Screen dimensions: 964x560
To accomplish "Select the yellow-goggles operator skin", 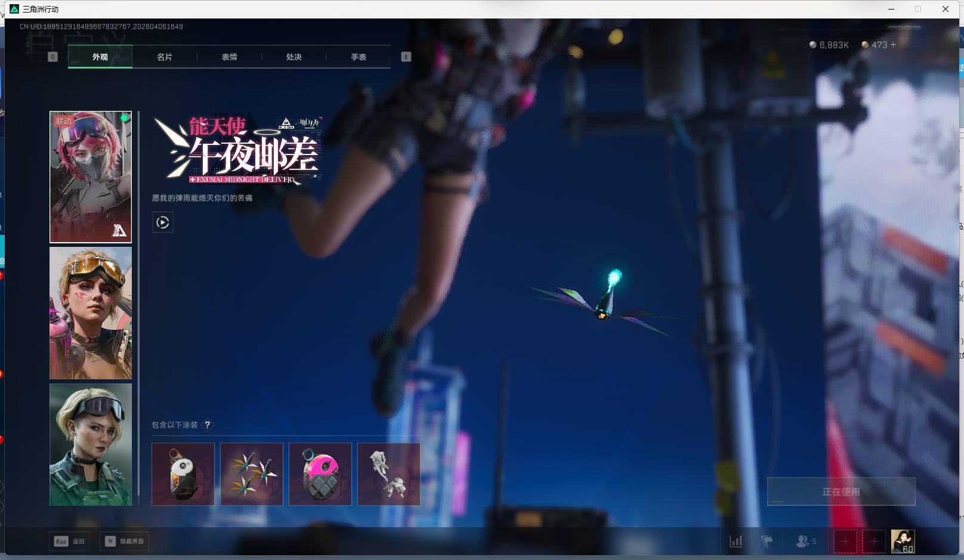I will point(91,313).
